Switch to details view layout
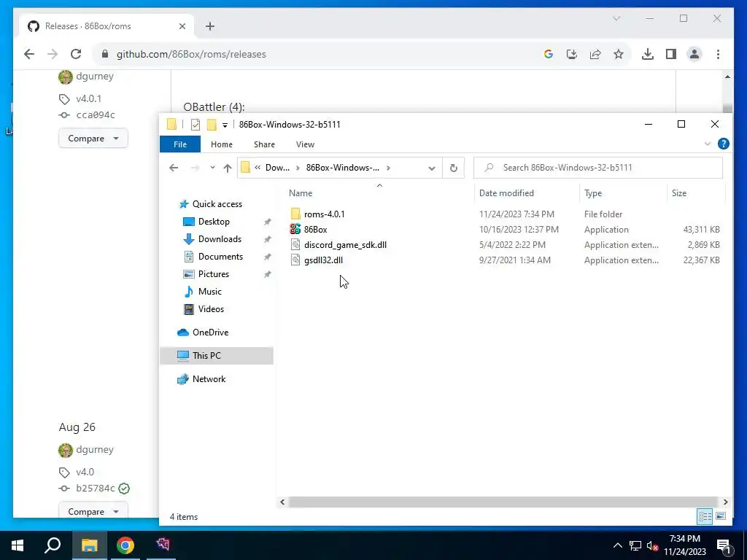This screenshot has height=560, width=747. [x=705, y=516]
